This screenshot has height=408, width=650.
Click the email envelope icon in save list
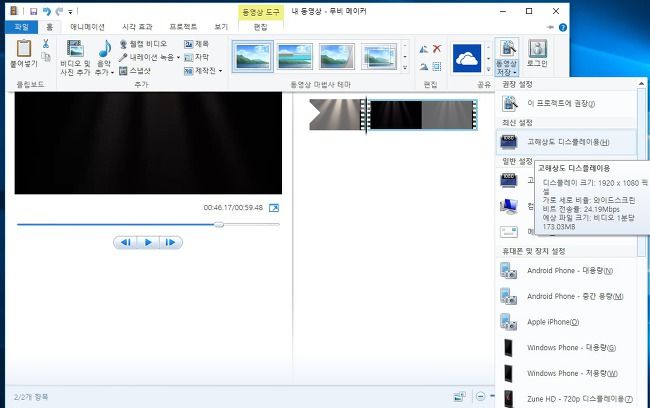point(509,232)
